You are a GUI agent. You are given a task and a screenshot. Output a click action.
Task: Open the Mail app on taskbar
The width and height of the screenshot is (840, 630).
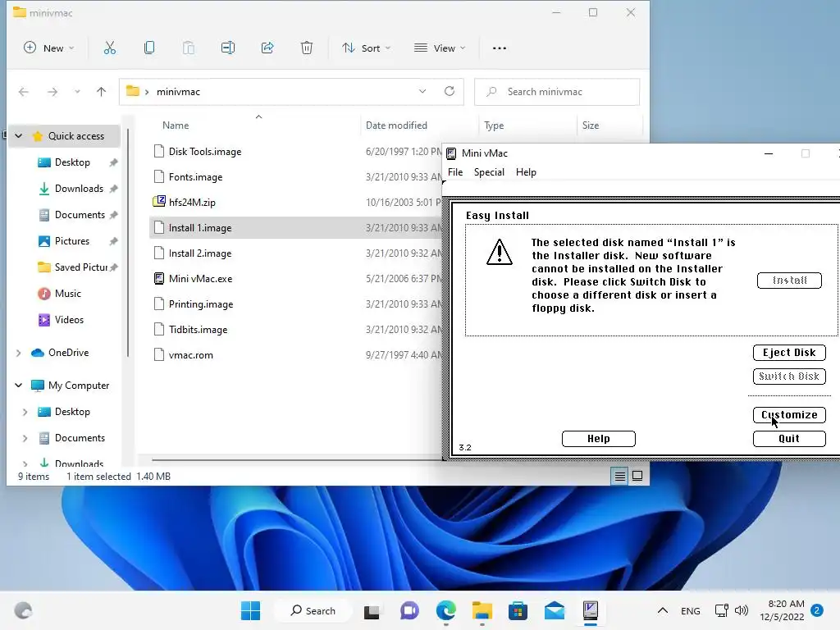[x=555, y=610]
